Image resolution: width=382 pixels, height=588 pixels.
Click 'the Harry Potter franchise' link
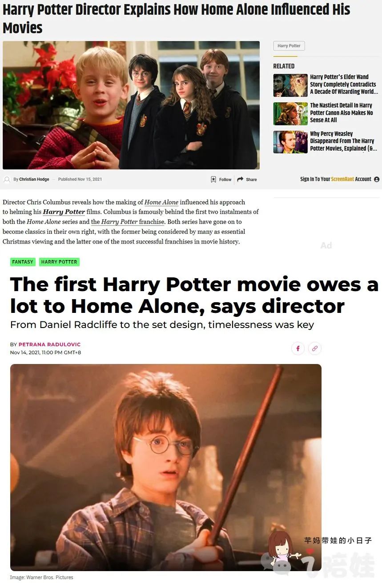128,222
